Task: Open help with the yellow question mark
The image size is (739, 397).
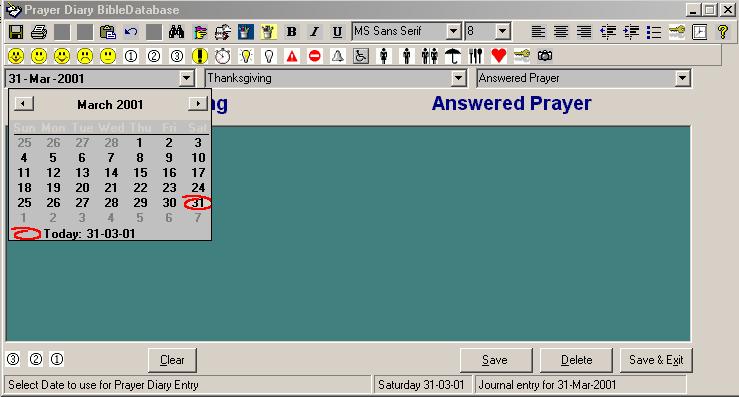Action: click(x=723, y=32)
